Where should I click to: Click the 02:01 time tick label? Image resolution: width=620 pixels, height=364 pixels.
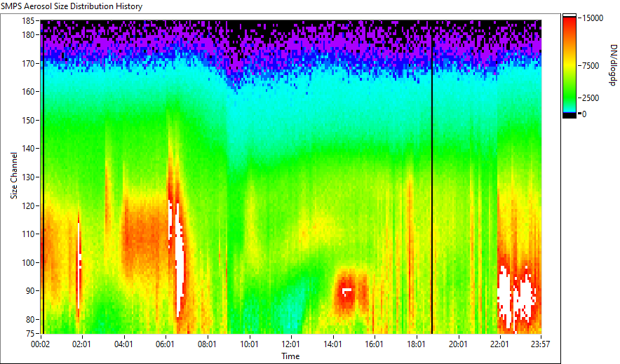pos(82,344)
